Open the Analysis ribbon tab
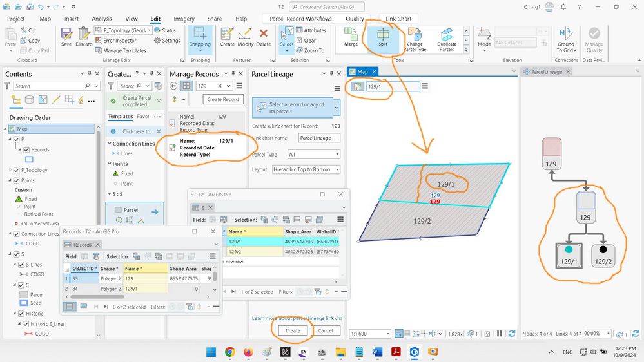Viewport: 644px width, 362px height. point(102,19)
